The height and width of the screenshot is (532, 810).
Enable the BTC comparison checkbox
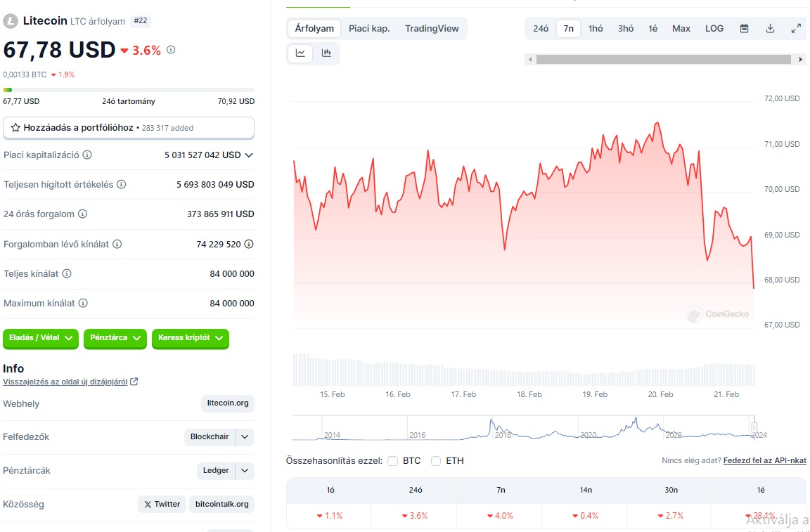click(392, 461)
